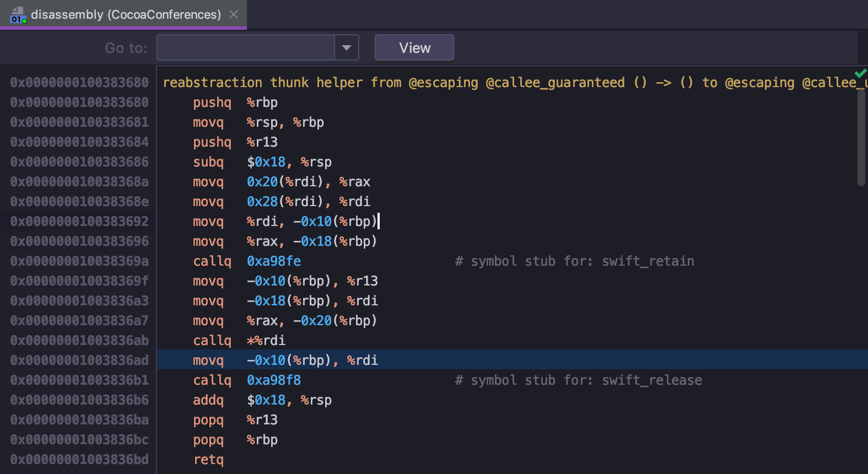The image size is (868, 474).
Task: Click the 'movq 0x28(%rdi), %rdi' instruction
Action: (282, 202)
